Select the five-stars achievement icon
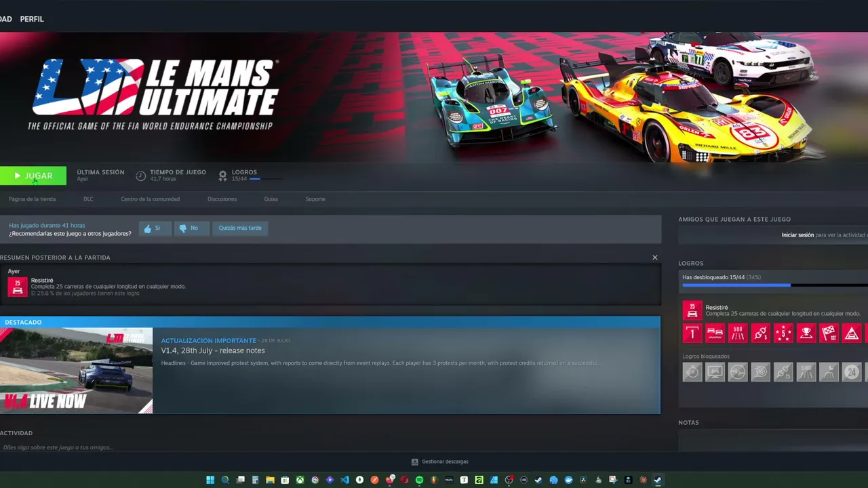Viewport: 868px width, 488px height. click(x=783, y=333)
